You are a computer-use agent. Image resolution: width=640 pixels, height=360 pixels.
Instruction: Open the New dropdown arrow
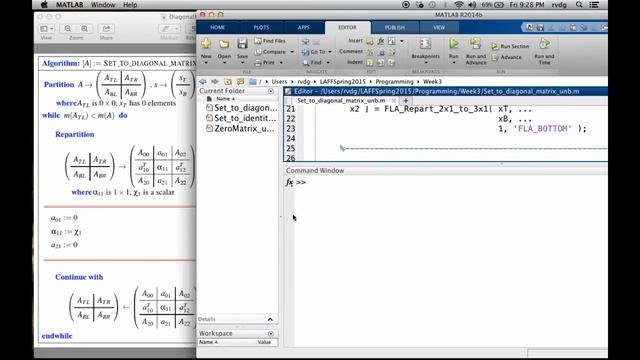[206, 63]
